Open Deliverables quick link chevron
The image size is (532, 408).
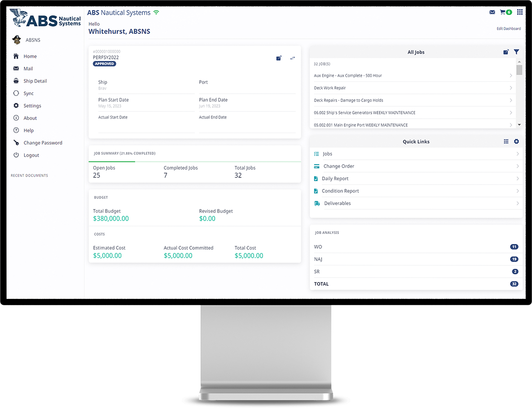[517, 203]
